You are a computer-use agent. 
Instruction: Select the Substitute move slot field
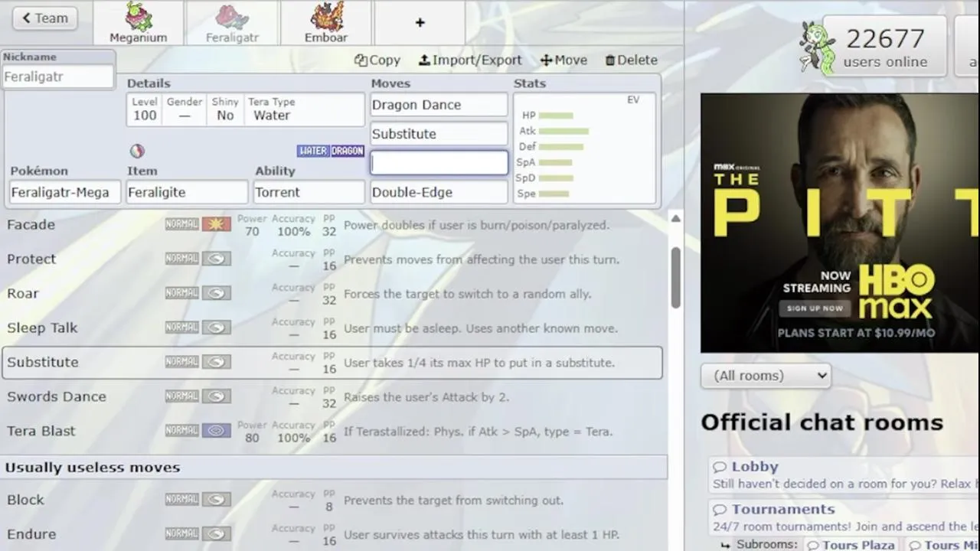point(439,134)
